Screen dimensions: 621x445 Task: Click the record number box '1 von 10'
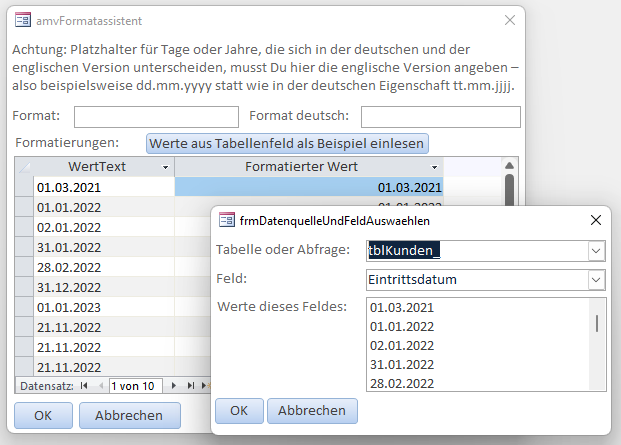135,386
